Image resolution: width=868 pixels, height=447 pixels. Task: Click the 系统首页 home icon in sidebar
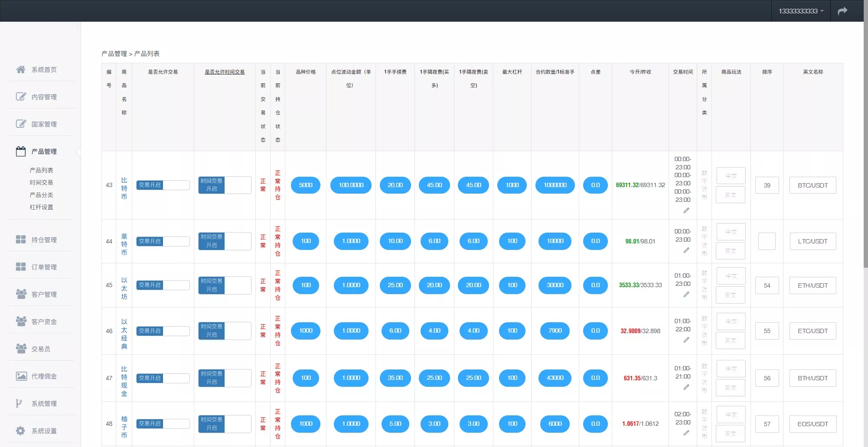[21, 69]
